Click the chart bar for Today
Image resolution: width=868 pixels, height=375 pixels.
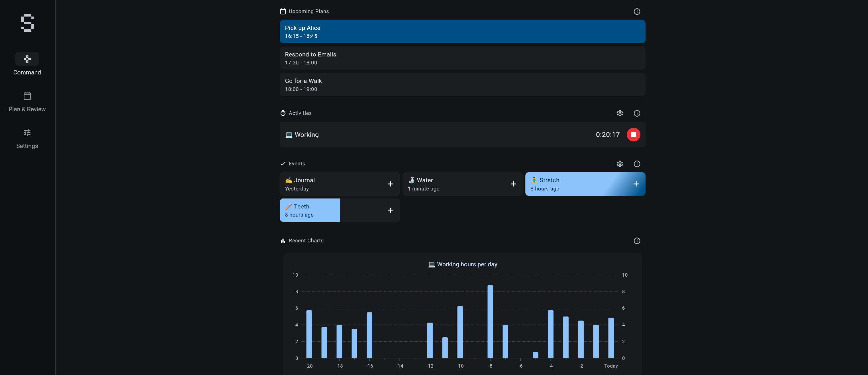(x=611, y=338)
